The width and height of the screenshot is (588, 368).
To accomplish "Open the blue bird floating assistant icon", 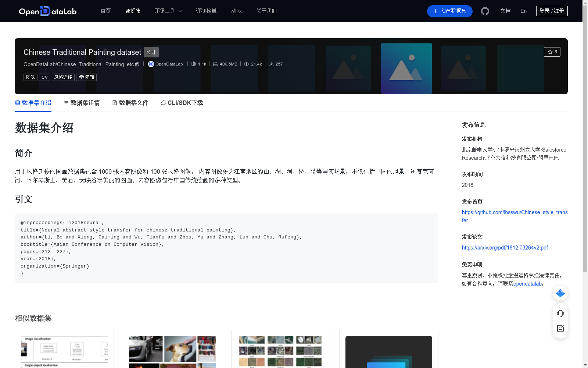I will point(560,293).
